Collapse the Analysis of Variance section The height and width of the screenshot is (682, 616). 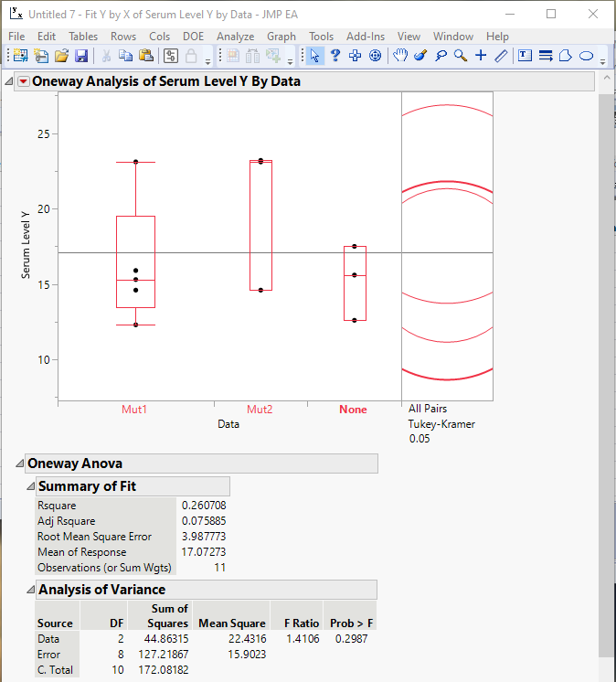tap(30, 590)
